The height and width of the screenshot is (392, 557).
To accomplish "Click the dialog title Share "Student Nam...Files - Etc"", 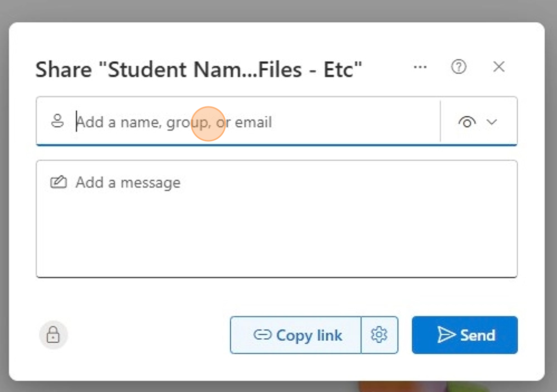I will (198, 69).
